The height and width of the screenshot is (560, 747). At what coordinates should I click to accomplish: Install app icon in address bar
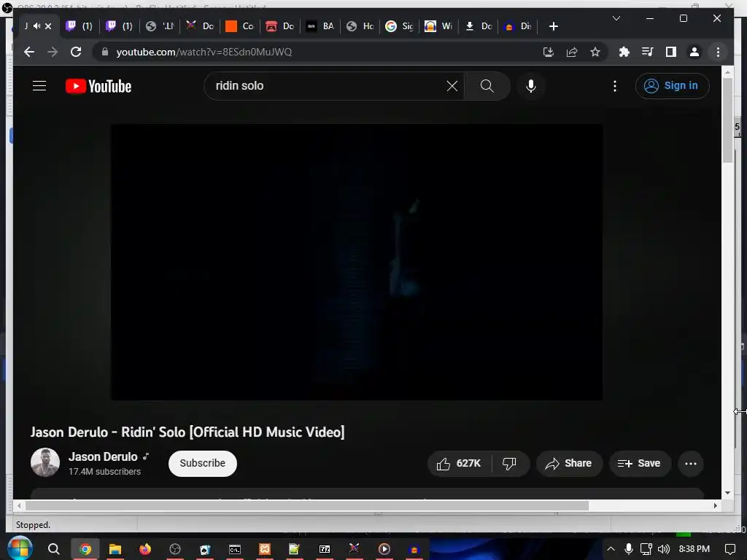point(549,52)
